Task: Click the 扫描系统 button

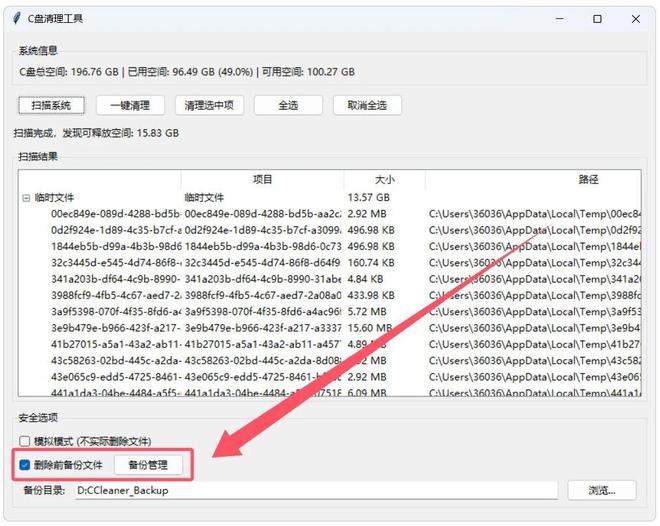Action: click(51, 105)
